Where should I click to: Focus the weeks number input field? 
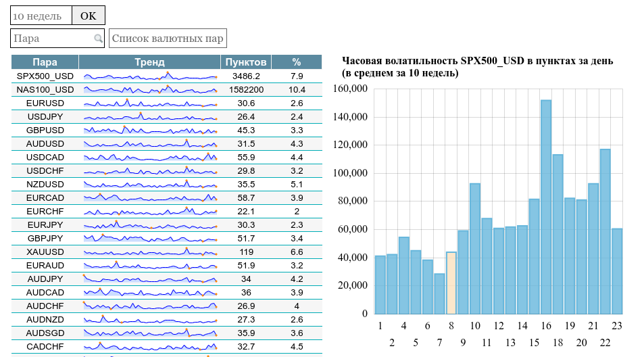coord(41,16)
